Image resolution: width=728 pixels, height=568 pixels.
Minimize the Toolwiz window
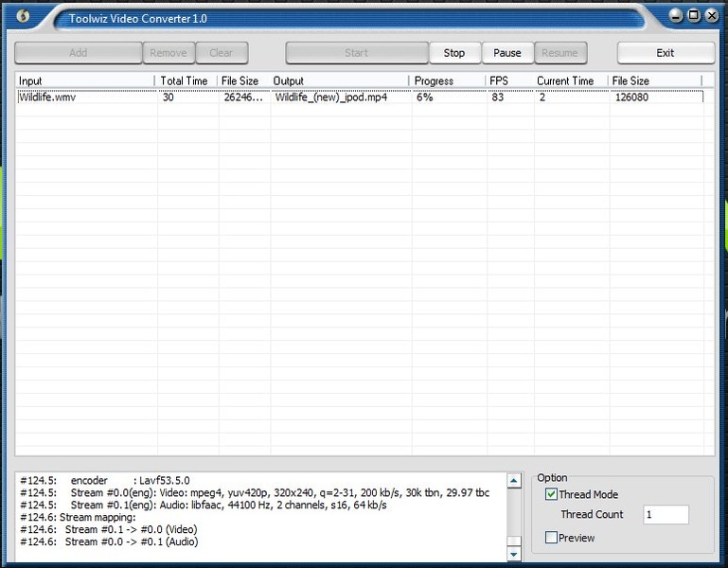(676, 16)
